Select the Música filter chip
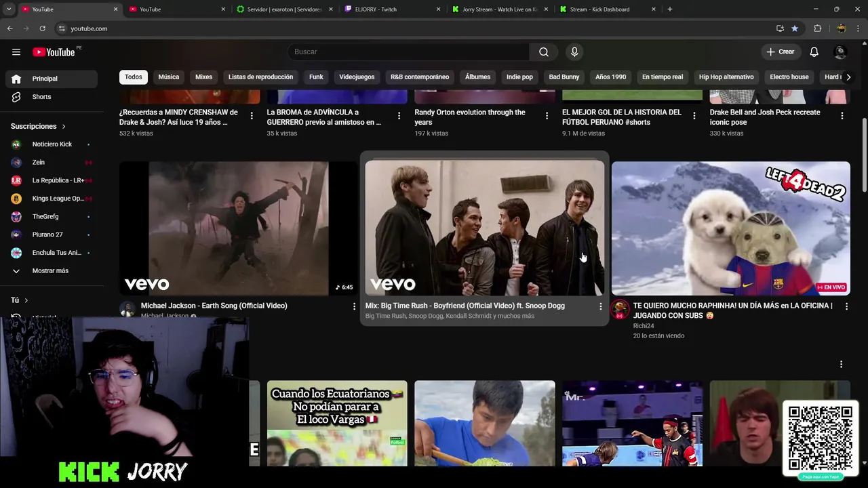This screenshot has width=868, height=488. [169, 77]
